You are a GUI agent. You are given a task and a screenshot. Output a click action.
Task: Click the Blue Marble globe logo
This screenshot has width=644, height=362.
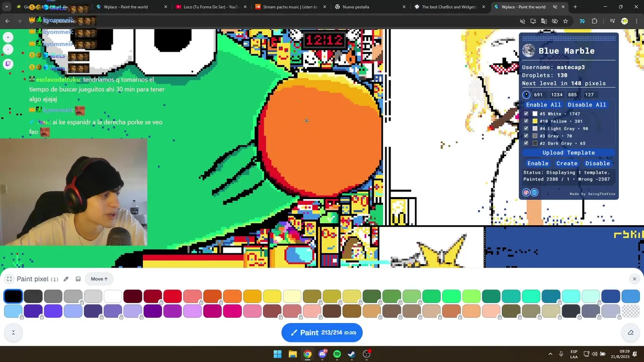tap(529, 51)
